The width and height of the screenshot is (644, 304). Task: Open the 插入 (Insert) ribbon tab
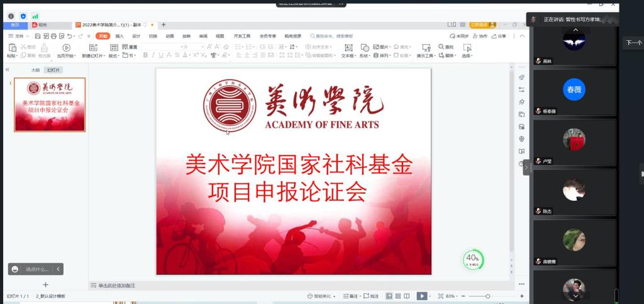(x=119, y=36)
